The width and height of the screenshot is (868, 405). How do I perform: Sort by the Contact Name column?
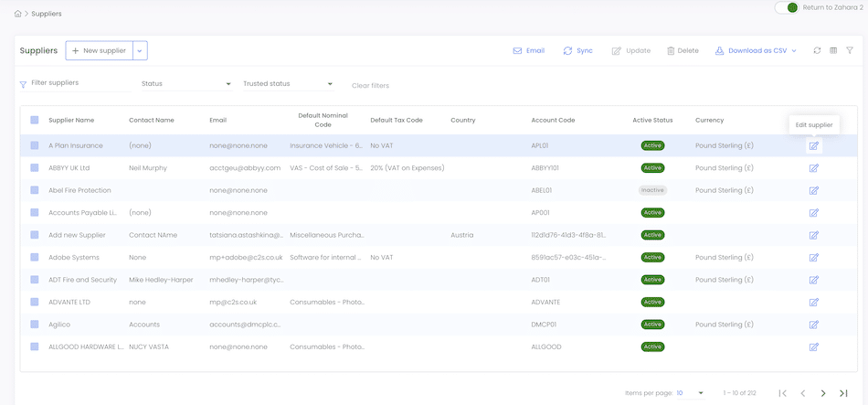pyautogui.click(x=152, y=121)
